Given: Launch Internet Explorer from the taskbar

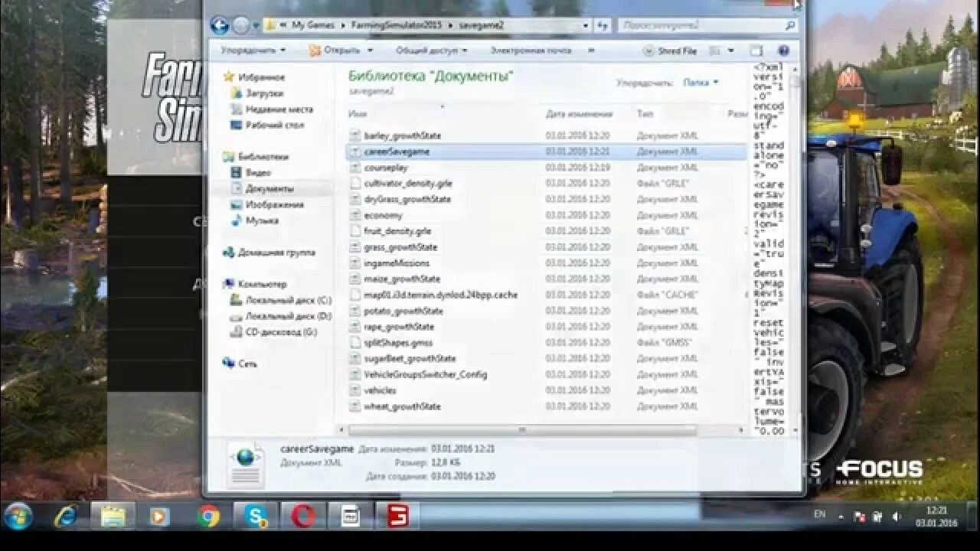Looking at the screenshot, I should [x=65, y=516].
